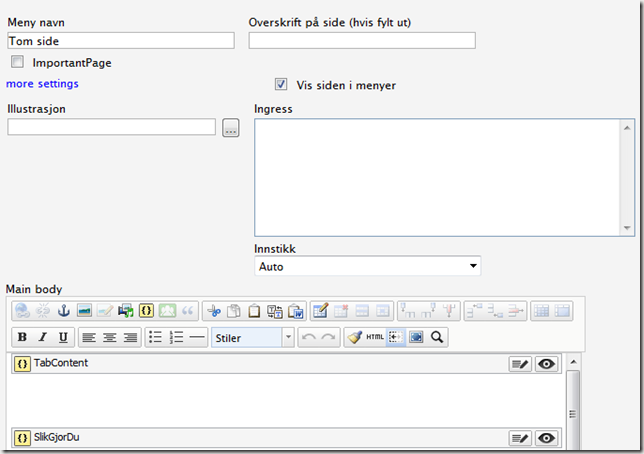Viewport: 644px width, 454px height.
Task: Open the HTML source editor
Action: 375,338
